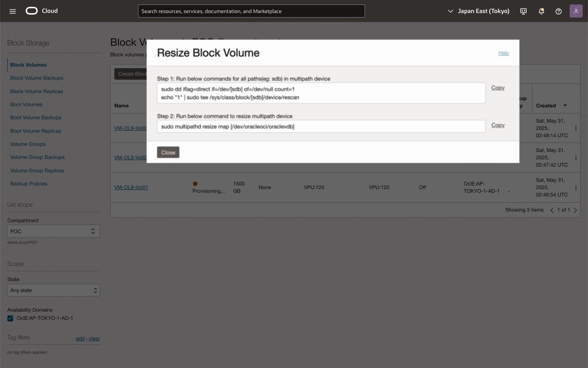Open Block Volume Replicas

pos(36,91)
